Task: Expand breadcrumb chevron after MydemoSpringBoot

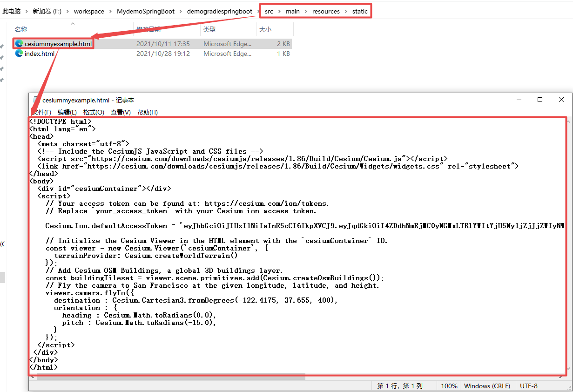Action: click(181, 11)
